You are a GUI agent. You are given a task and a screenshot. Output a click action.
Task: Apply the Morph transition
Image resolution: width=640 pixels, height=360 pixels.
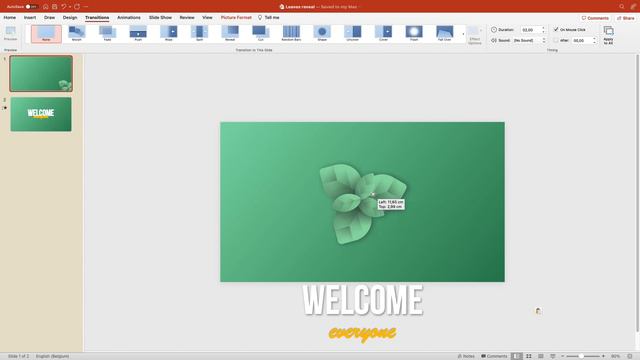click(77, 33)
